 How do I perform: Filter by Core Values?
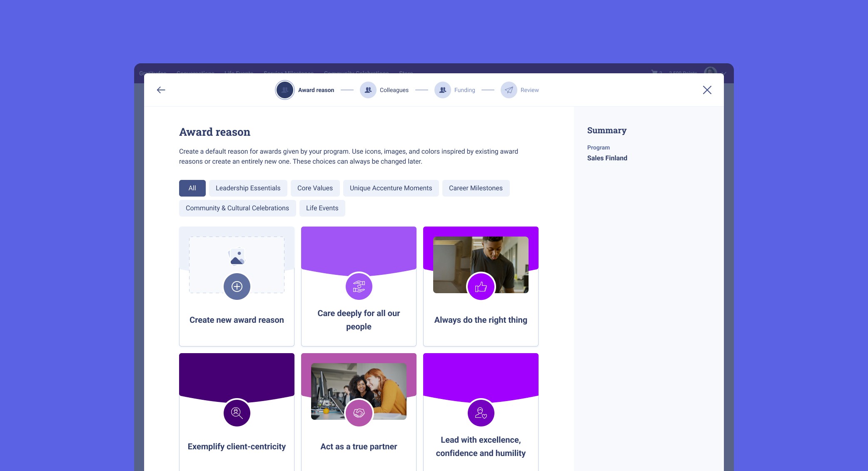click(x=315, y=188)
